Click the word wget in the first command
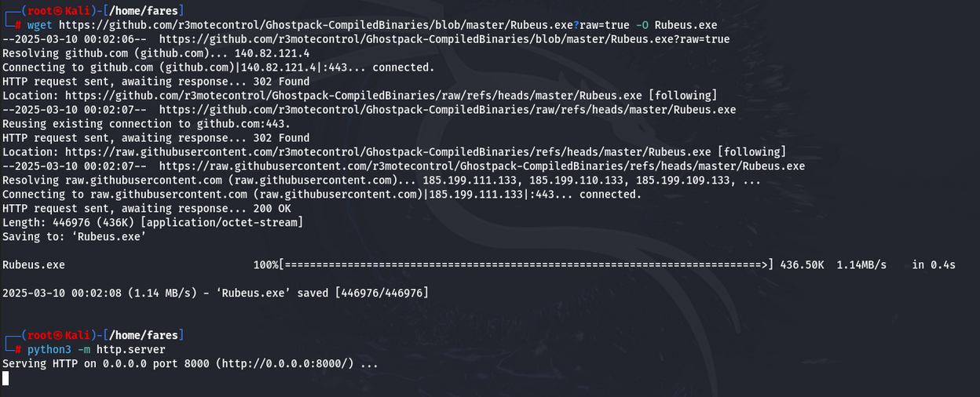 (39, 25)
